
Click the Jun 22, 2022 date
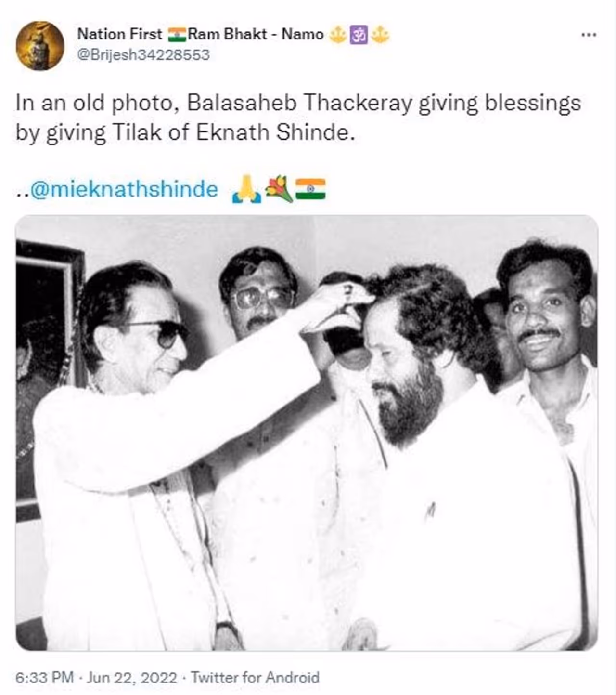click(x=132, y=678)
